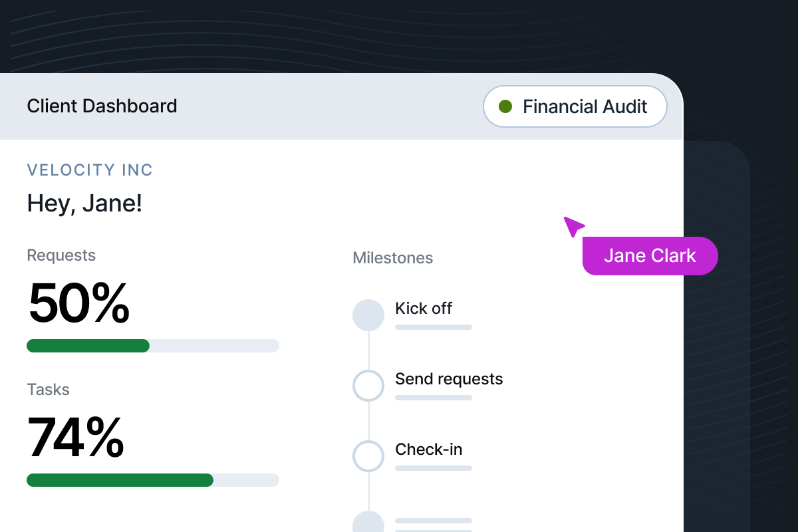Screen dimensions: 798x532
Task: Click the Jane Clark name badge
Action: pyautogui.click(x=650, y=256)
